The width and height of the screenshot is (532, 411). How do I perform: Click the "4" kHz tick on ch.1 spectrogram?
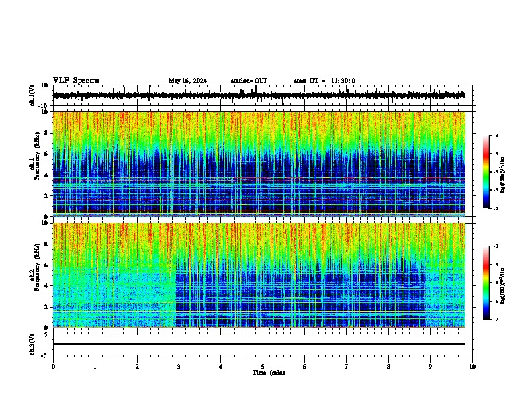coord(46,175)
